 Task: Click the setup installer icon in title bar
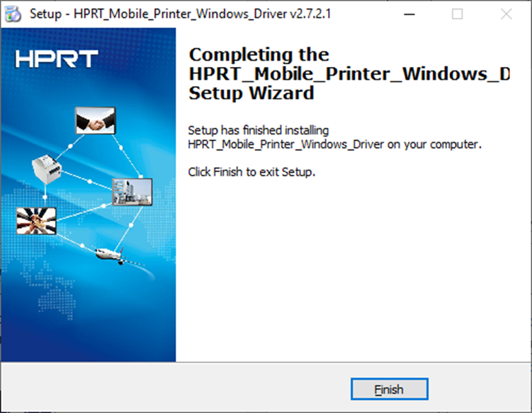(x=14, y=14)
